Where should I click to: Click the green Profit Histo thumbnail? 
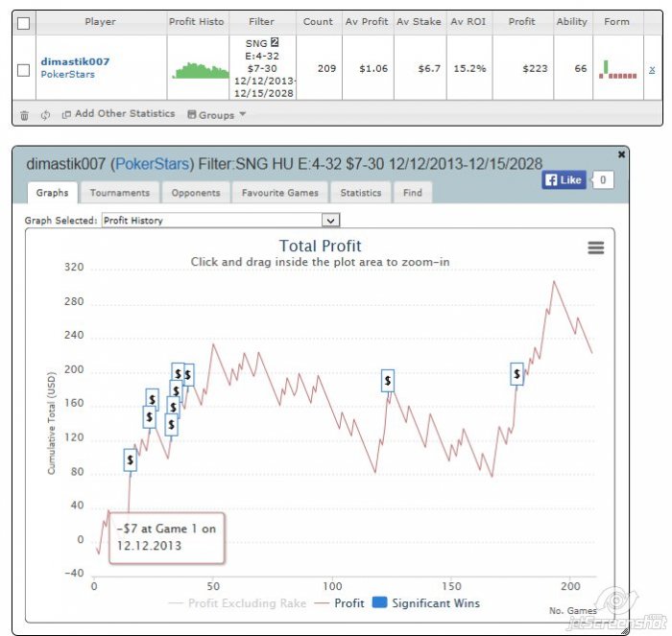(x=201, y=71)
